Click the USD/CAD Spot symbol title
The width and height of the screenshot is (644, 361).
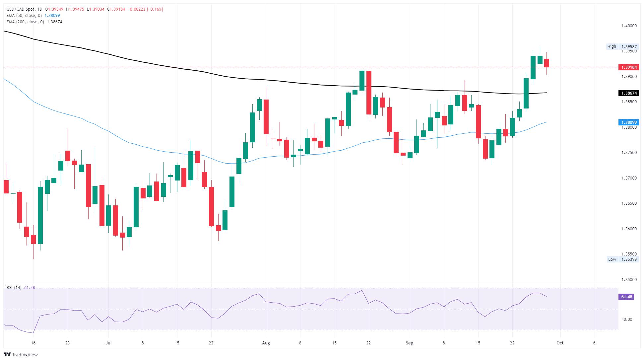coord(20,9)
